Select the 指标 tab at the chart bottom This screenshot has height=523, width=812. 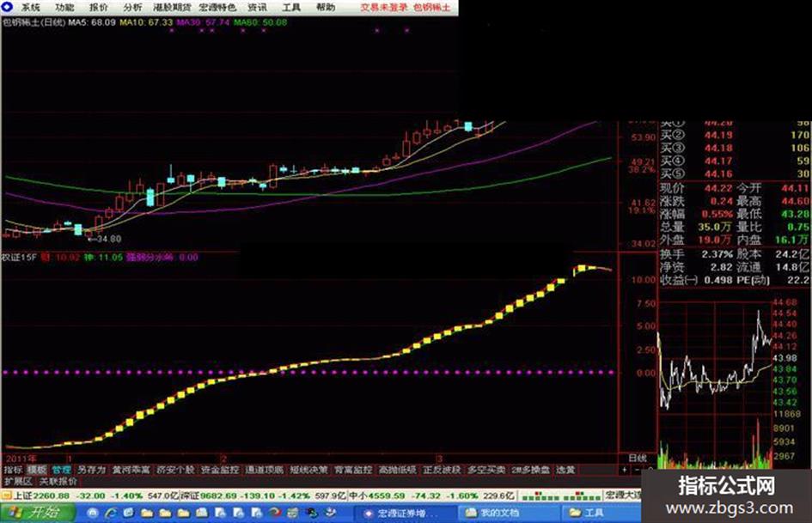point(13,470)
